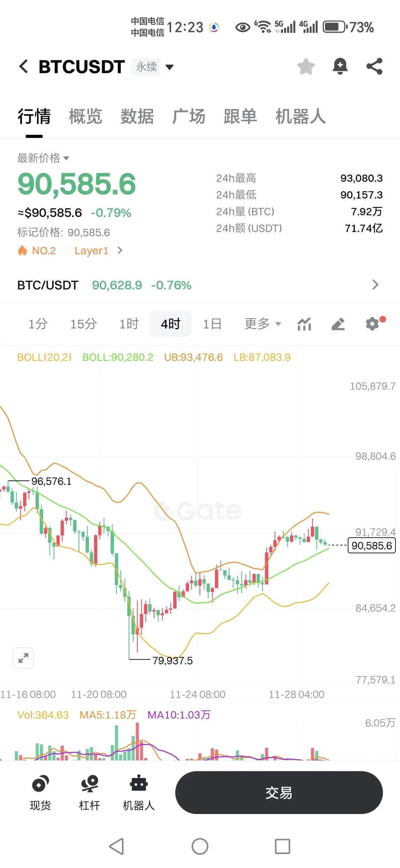This screenshot has height=868, width=400.
Task: Open the Layer1 category tag
Action: tap(91, 250)
